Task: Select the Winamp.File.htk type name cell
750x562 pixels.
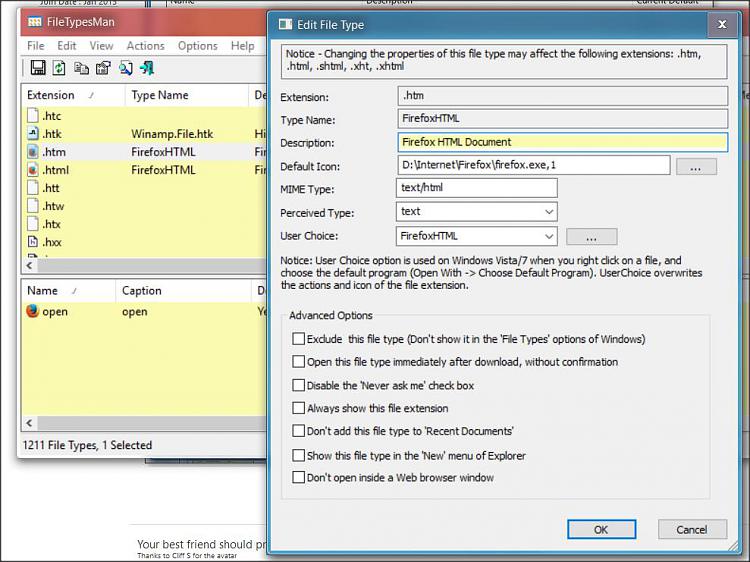Action: [x=172, y=134]
